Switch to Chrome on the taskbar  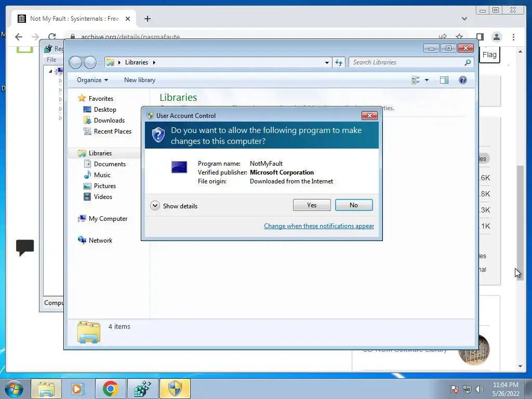[x=110, y=389]
